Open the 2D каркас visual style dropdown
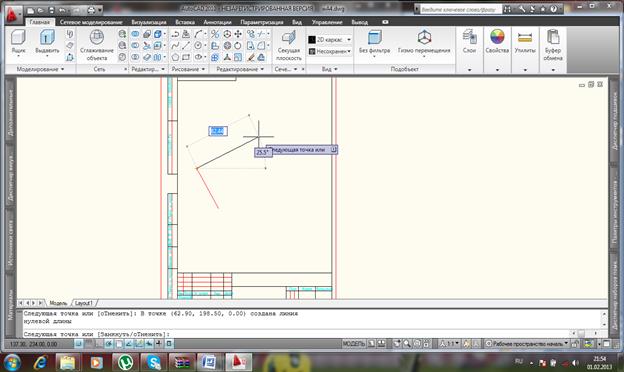The width and height of the screenshot is (624, 372). click(330, 40)
